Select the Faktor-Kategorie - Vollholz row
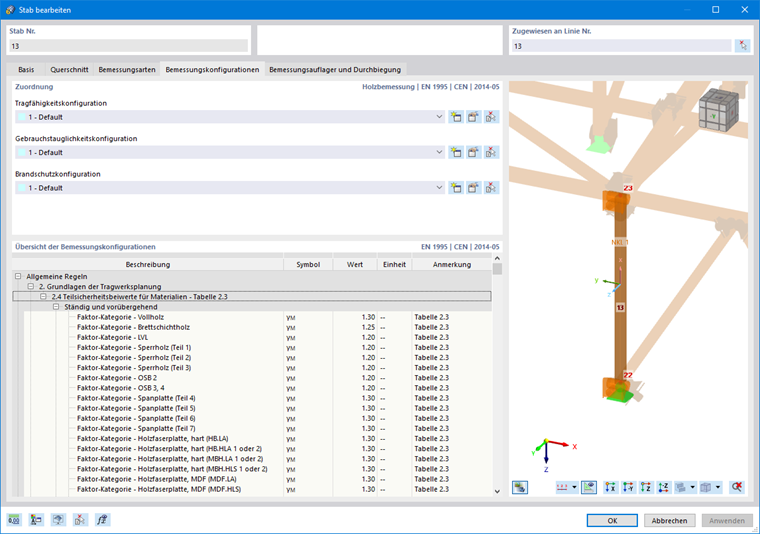 pyautogui.click(x=257, y=317)
